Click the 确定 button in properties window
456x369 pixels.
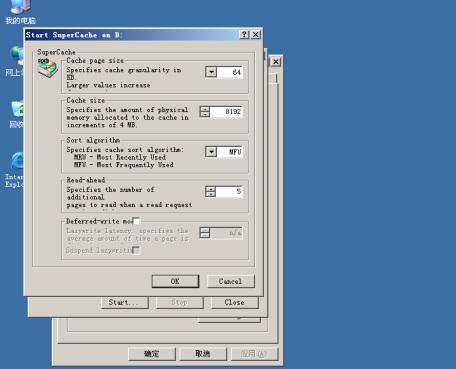click(152, 354)
